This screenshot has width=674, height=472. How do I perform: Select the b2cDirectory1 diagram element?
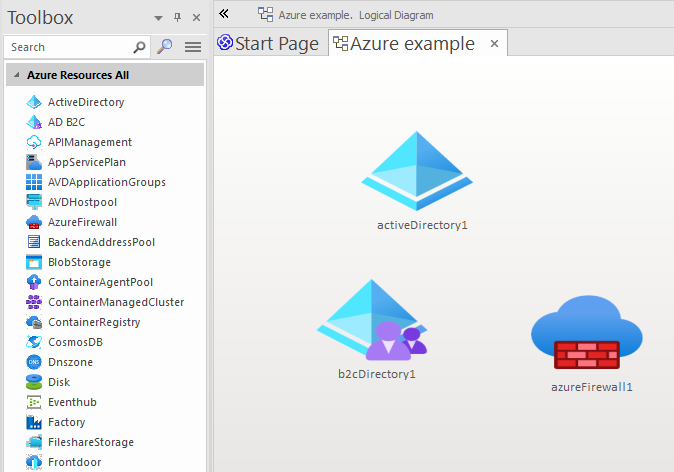click(x=372, y=320)
